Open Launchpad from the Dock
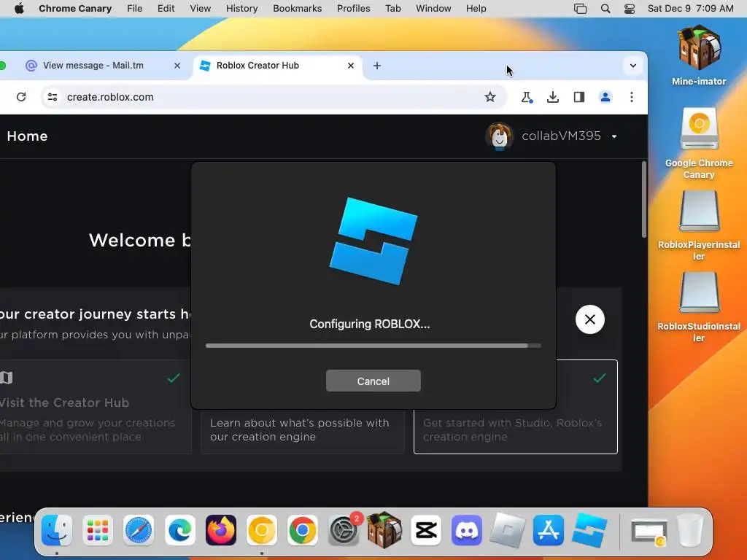Image resolution: width=747 pixels, height=560 pixels. pyautogui.click(x=98, y=530)
